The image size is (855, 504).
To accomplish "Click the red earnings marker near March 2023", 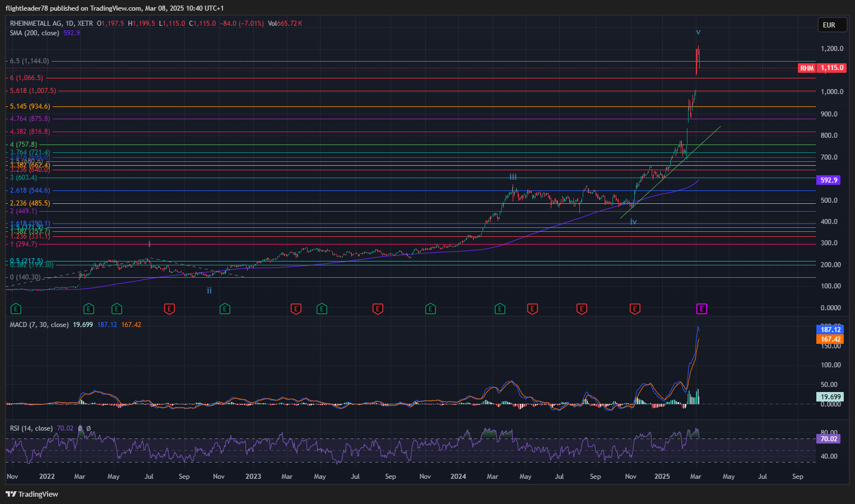I will click(296, 309).
